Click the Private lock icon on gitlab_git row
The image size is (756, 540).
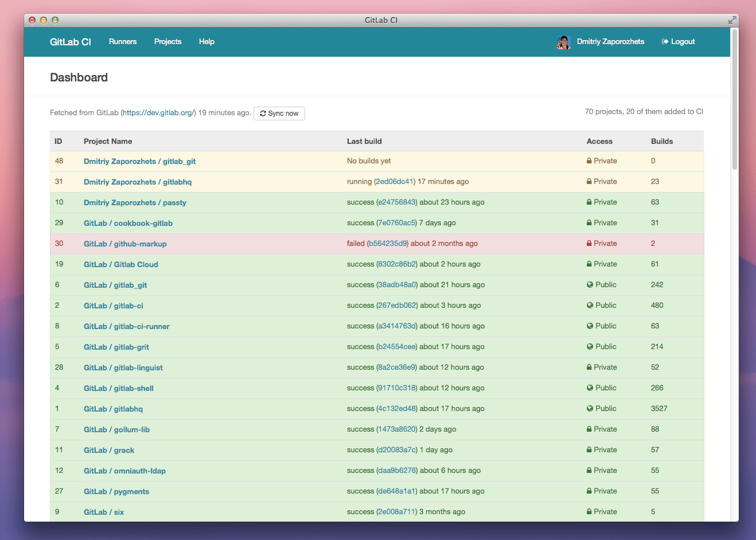click(589, 161)
